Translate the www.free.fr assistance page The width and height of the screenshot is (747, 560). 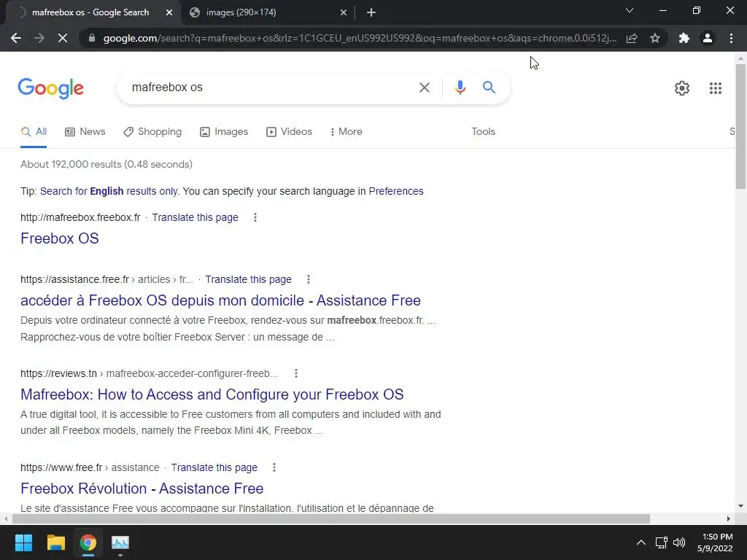coord(214,467)
